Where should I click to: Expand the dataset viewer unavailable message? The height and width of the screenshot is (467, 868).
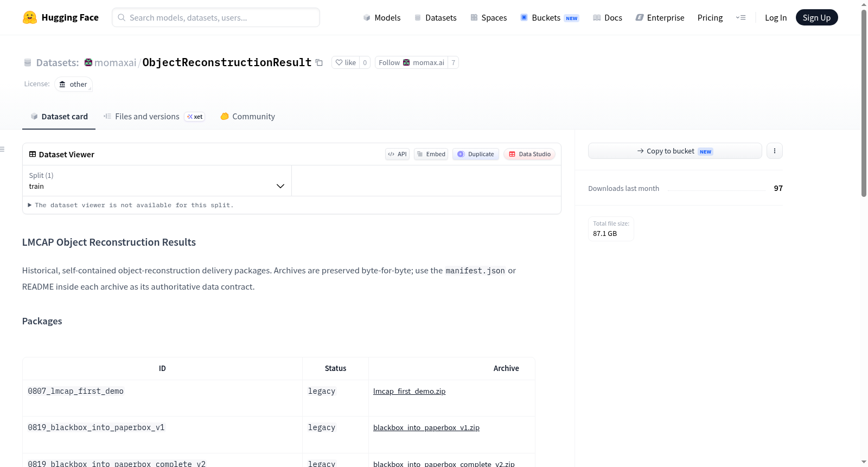pos(131,205)
